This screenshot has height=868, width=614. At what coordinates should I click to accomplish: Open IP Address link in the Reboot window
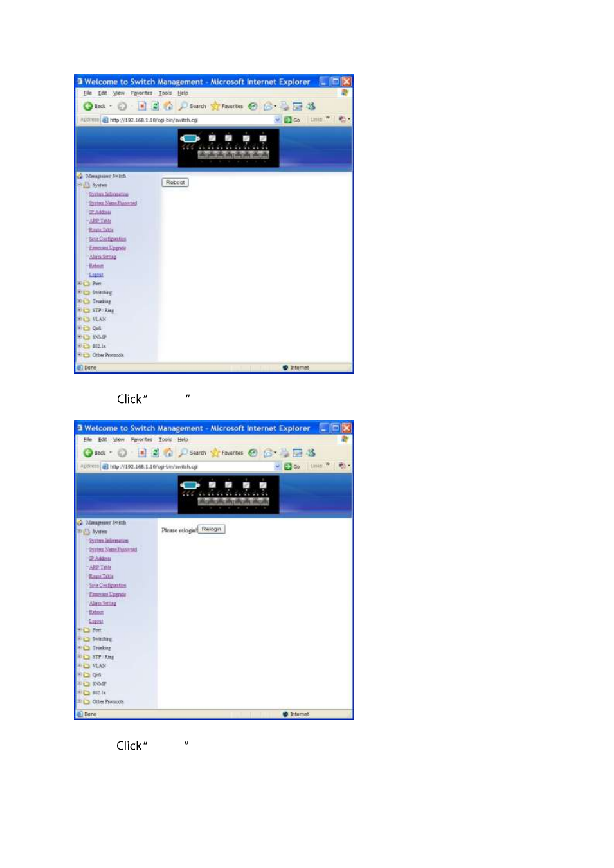pyautogui.click(x=100, y=212)
